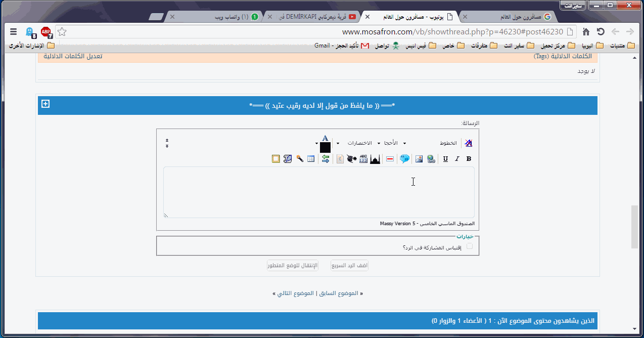Viewport: 644px width, 338px height.
Task: Click the remove text formatting icon
Action: click(468, 143)
